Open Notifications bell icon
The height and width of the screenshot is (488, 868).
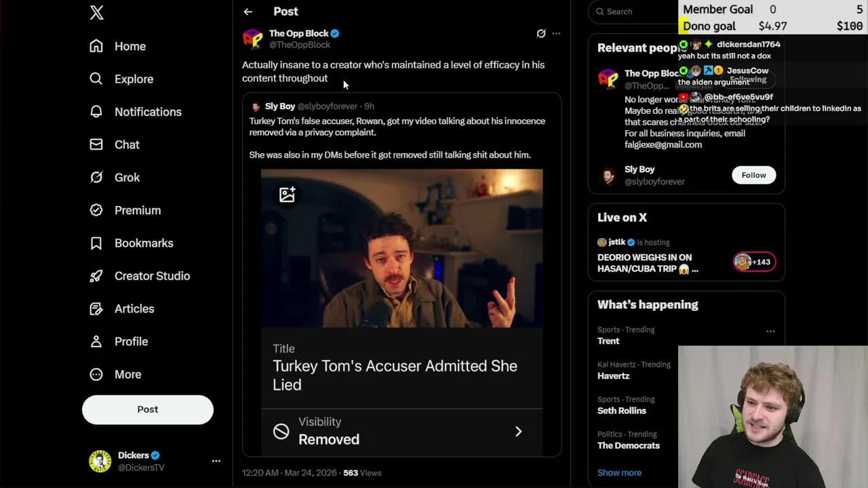pos(96,112)
